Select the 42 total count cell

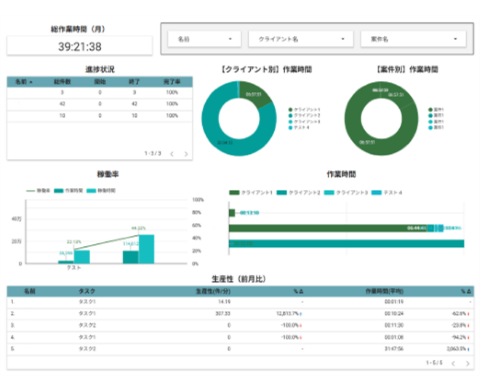62,104
